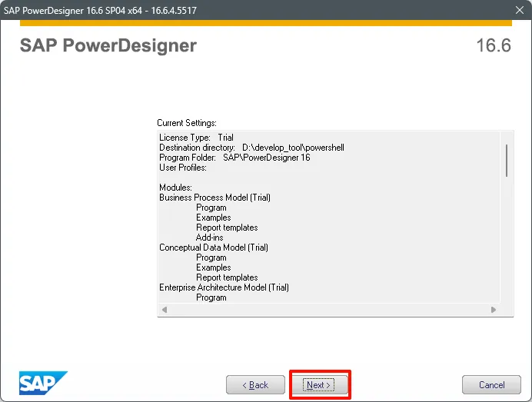
Task: Click 'Enterprise Architecture Model (Trial)' entry
Action: pyautogui.click(x=224, y=287)
